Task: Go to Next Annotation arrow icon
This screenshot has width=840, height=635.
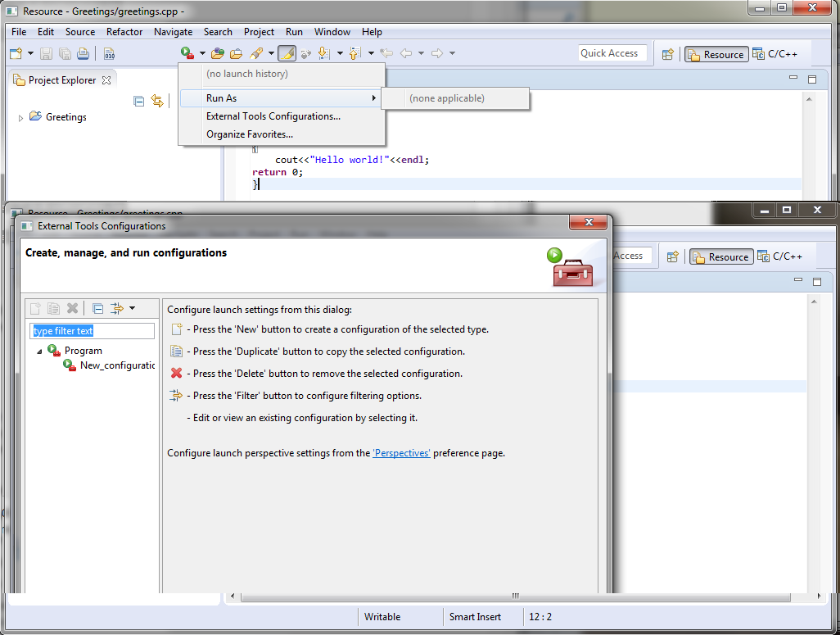Action: tap(323, 53)
